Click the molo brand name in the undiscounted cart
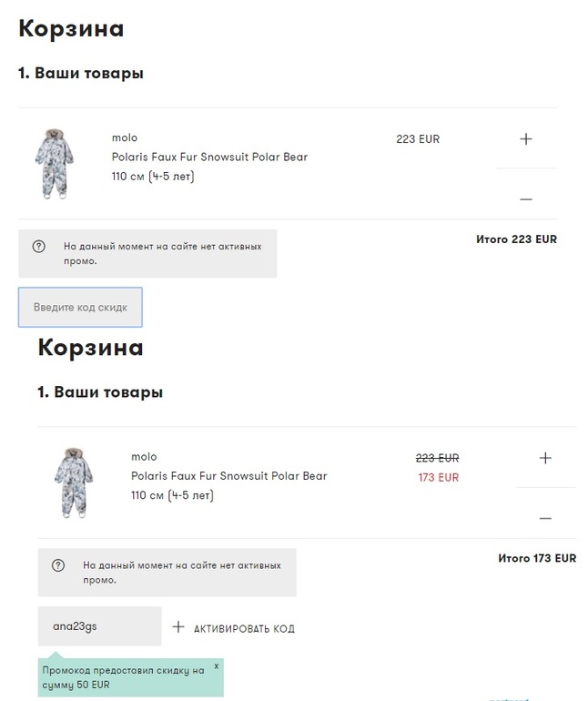Image resolution: width=588 pixels, height=701 pixels. point(125,138)
